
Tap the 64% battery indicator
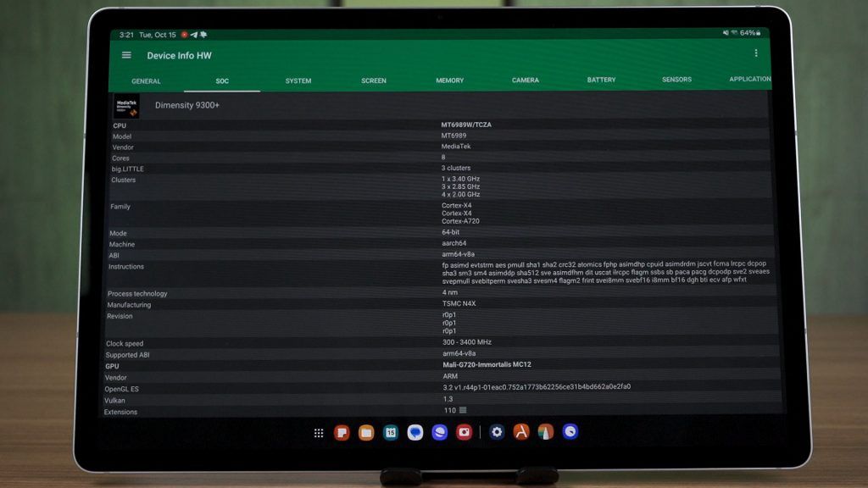751,33
